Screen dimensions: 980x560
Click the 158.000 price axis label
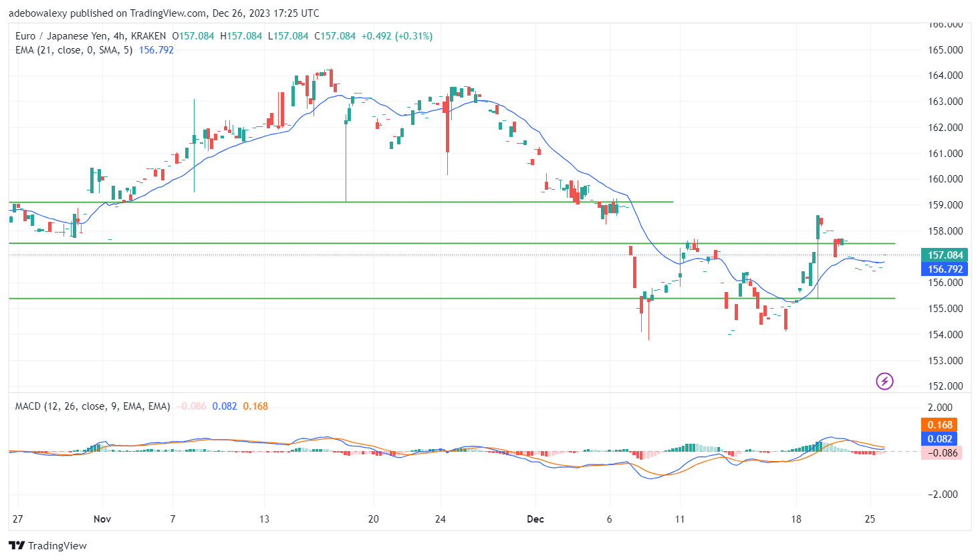tap(945, 231)
